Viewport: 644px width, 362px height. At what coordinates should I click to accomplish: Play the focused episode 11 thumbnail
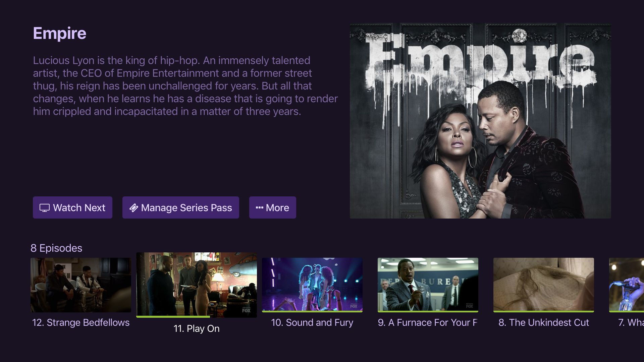coord(197,284)
